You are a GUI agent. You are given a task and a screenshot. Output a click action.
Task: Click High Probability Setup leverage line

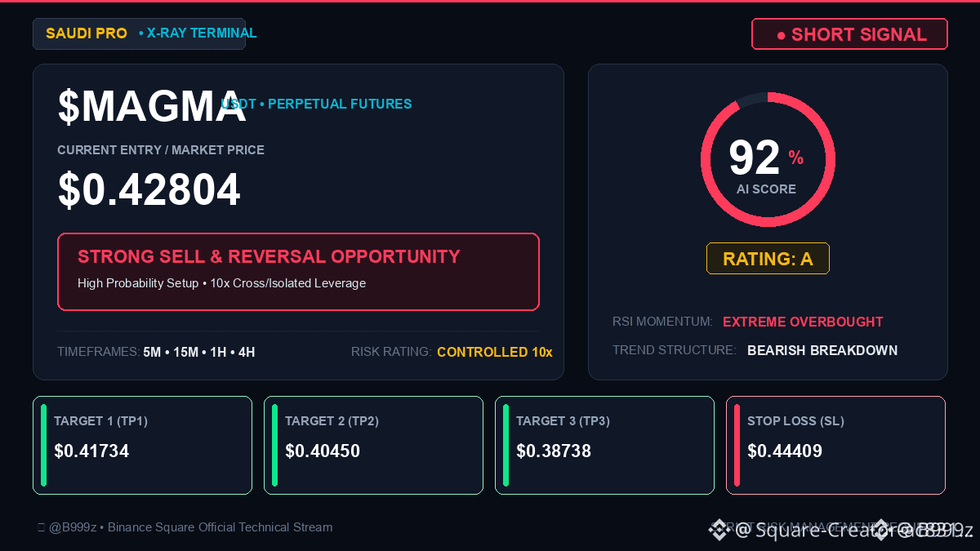pos(221,283)
